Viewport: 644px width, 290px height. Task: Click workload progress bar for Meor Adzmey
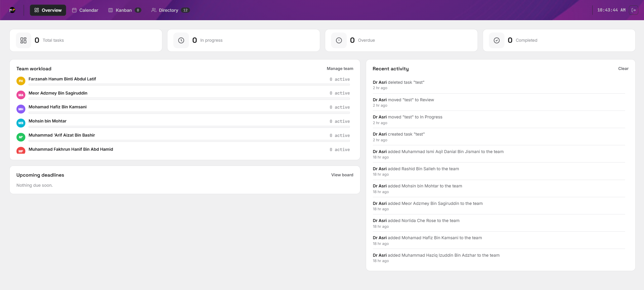(x=189, y=99)
